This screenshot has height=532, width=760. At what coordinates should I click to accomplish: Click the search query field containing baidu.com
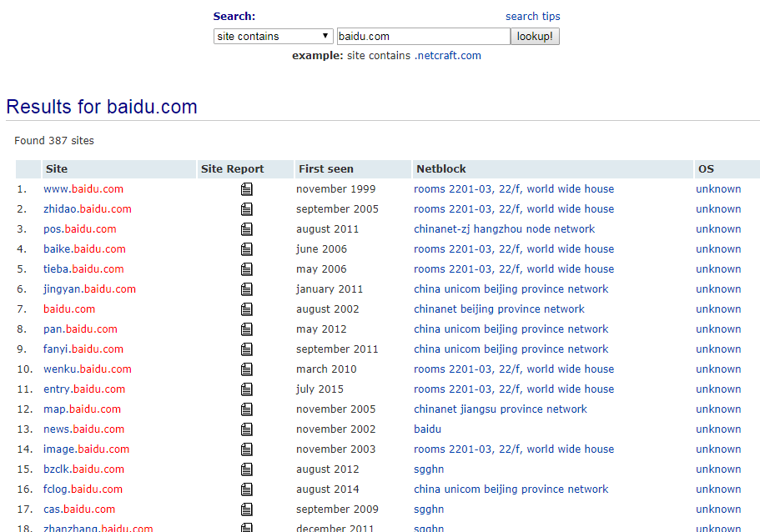click(x=424, y=37)
